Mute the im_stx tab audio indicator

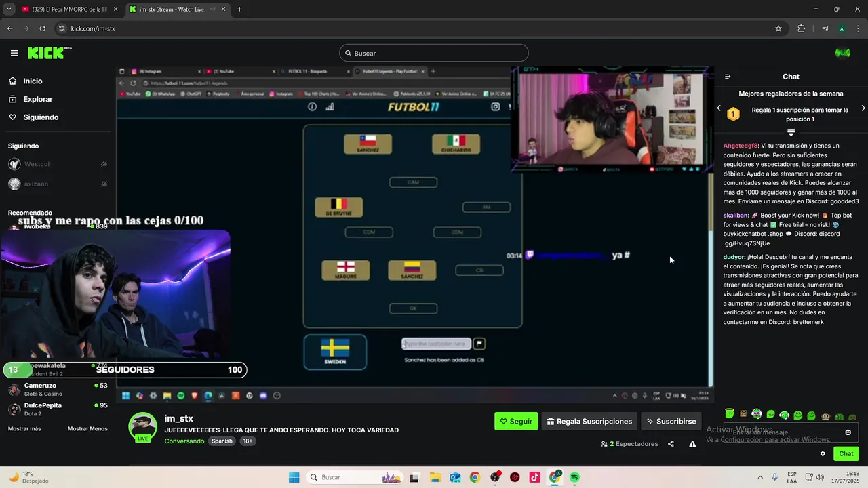pyautogui.click(x=212, y=9)
